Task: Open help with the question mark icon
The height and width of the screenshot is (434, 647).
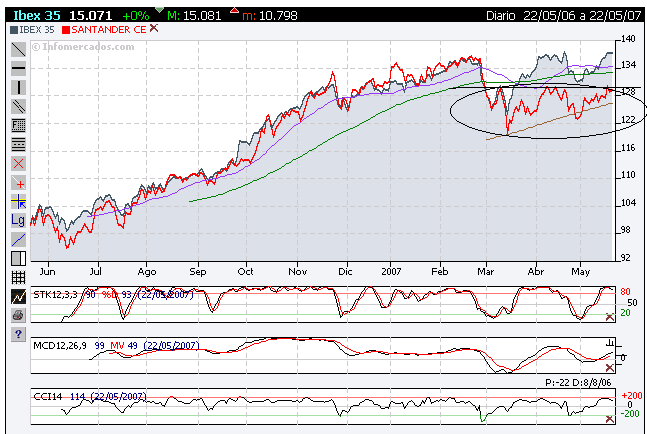Action: click(18, 334)
